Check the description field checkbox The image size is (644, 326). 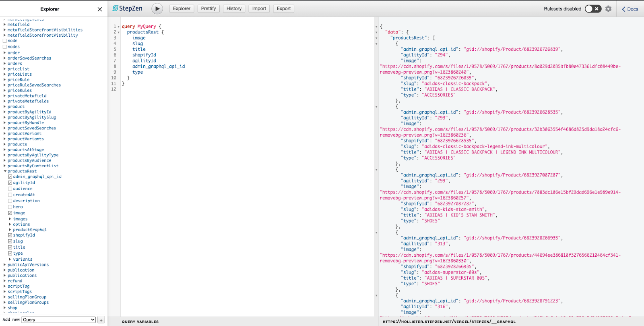pyautogui.click(x=10, y=201)
